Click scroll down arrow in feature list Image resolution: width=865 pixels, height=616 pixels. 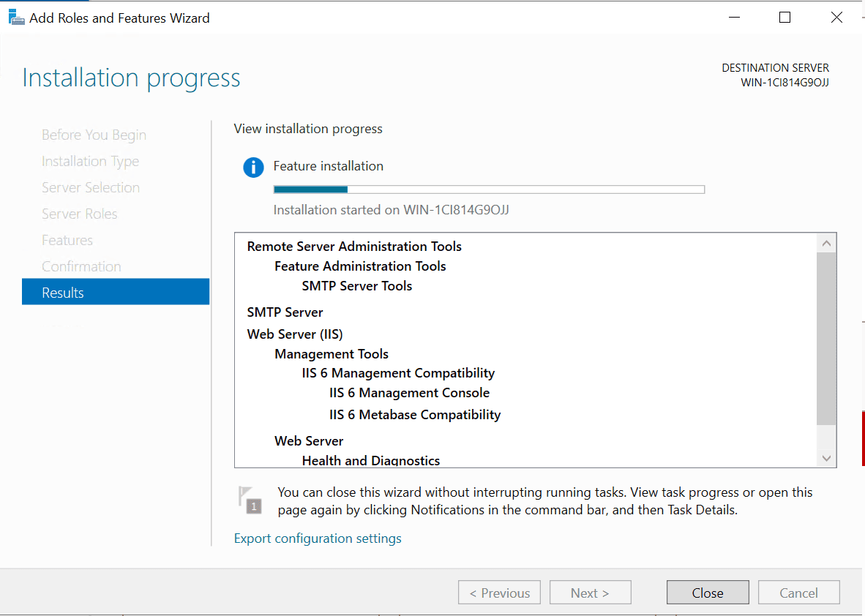pos(826,458)
